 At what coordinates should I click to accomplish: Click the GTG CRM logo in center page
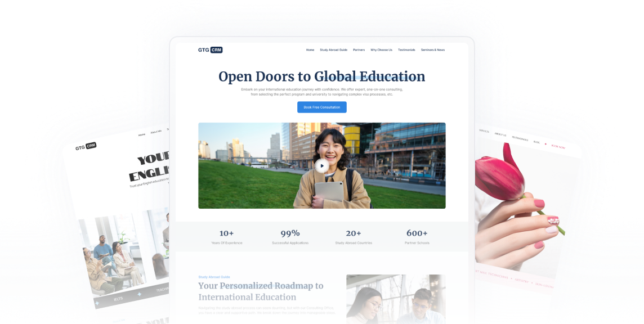(210, 49)
